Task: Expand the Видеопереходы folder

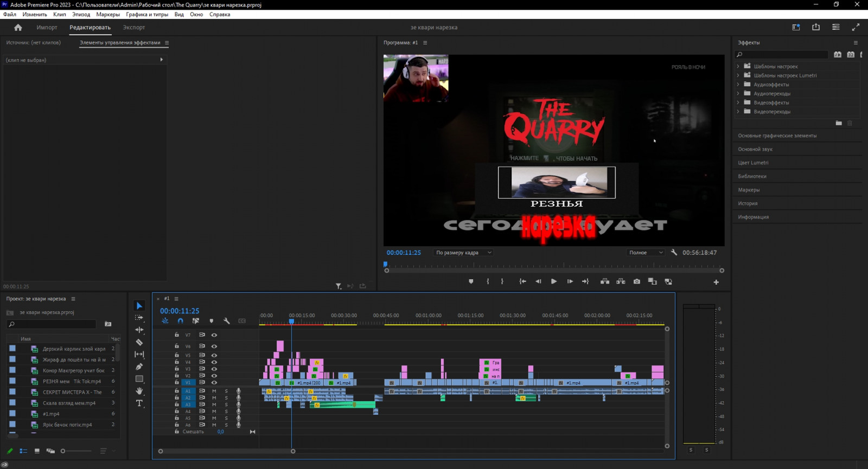Action: click(x=738, y=111)
